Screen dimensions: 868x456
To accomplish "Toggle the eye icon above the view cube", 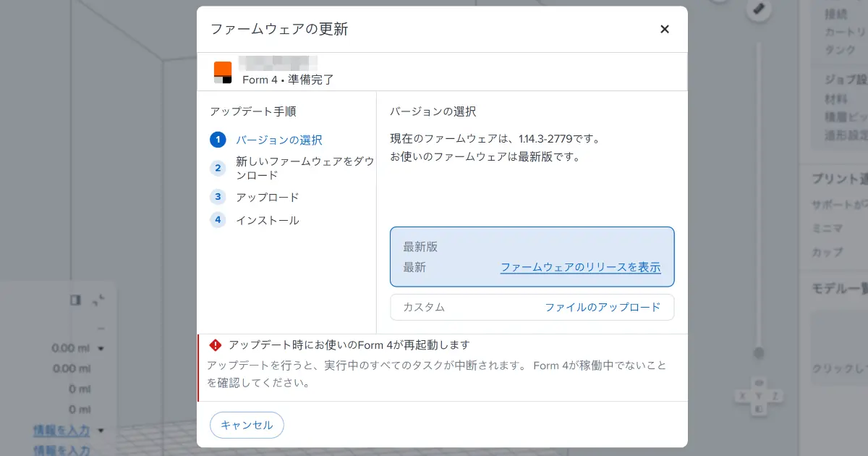I will coord(759,382).
